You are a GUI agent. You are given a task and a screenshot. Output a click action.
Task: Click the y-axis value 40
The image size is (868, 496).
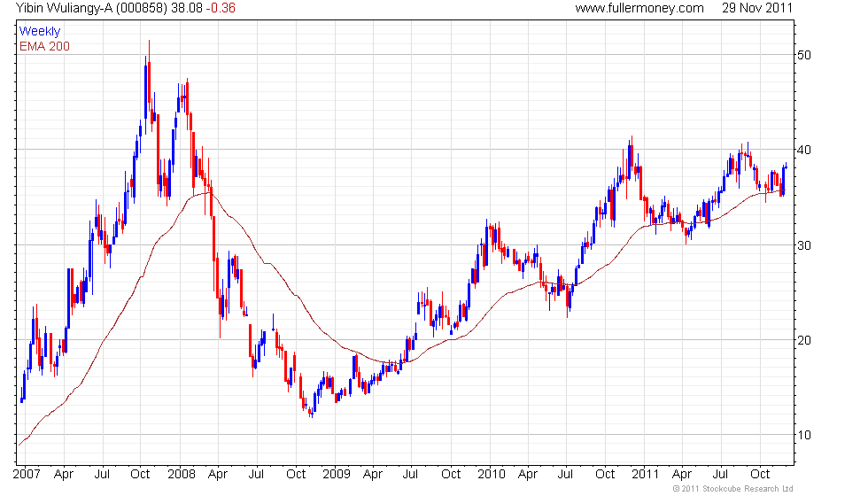[x=804, y=150]
